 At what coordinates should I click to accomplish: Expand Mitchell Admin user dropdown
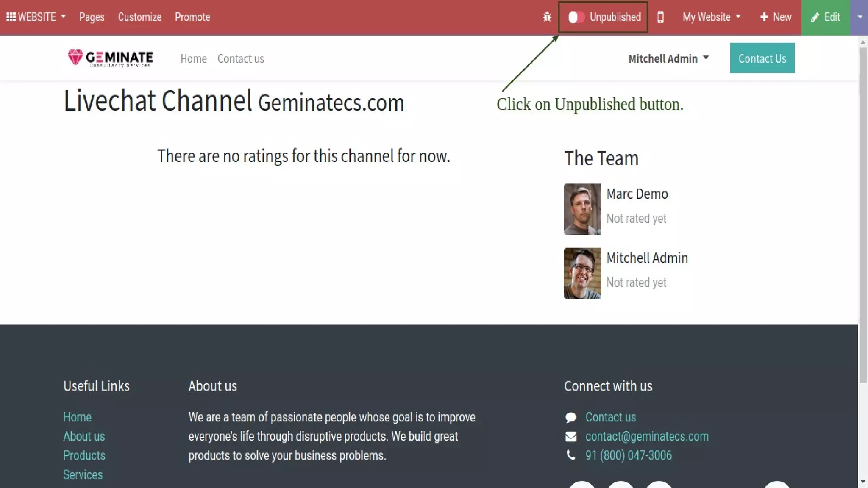tap(668, 58)
